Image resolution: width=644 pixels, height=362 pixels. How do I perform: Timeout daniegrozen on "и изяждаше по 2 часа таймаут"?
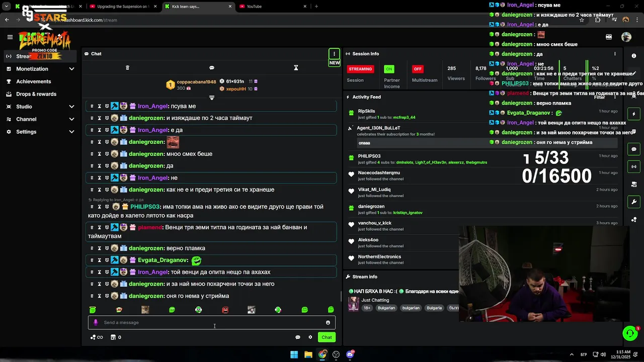[99, 118]
